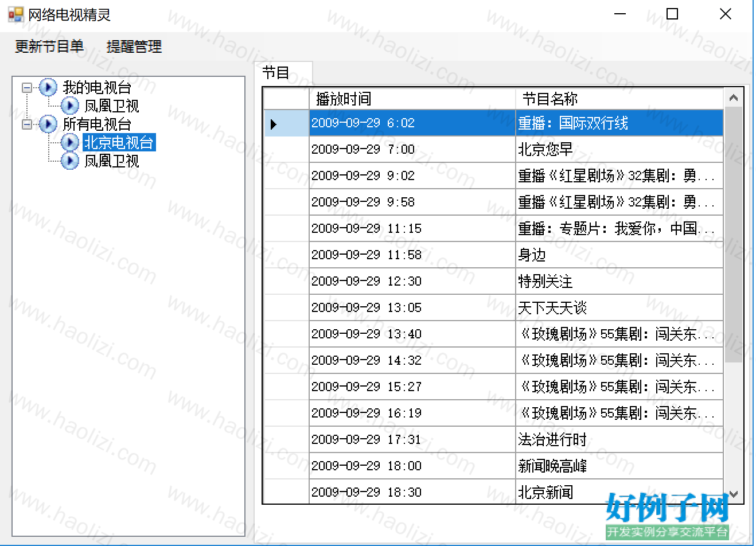
Task: Select program 天下天天谈
Action: tap(619, 307)
